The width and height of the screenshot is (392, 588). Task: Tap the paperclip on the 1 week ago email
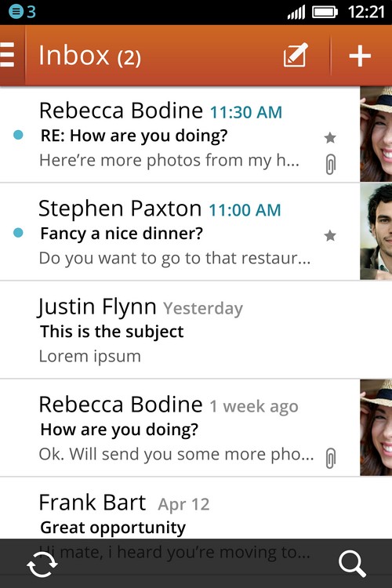click(x=330, y=458)
